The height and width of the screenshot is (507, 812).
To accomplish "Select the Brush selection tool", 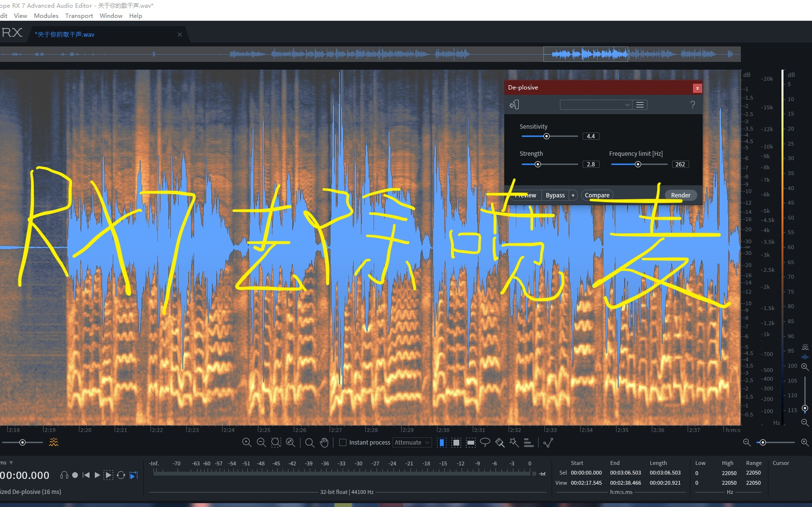I will click(x=500, y=442).
